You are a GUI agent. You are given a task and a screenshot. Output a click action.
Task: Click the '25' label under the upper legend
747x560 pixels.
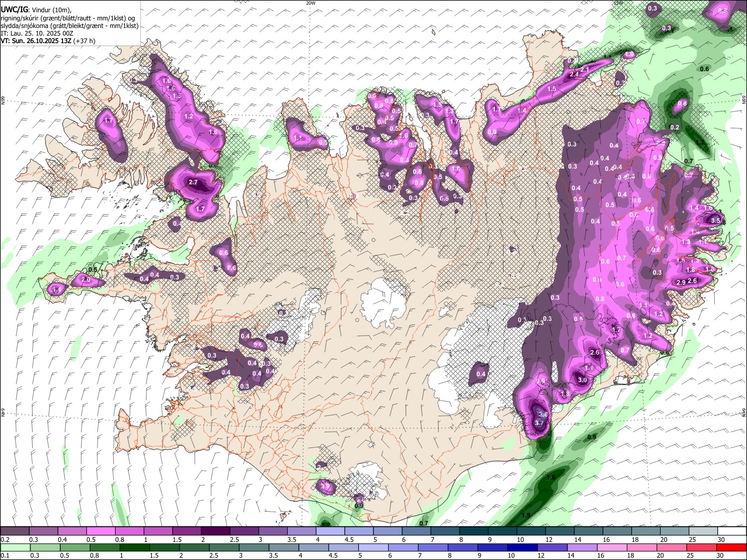(x=693, y=540)
